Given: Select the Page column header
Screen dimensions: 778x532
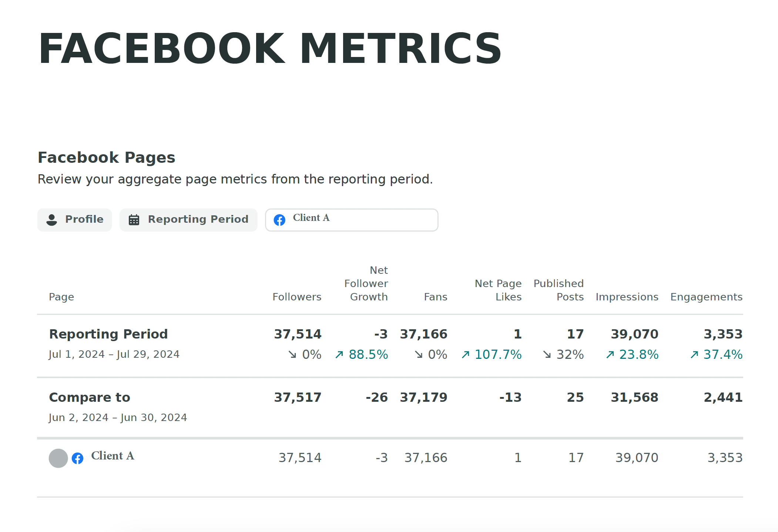Looking at the screenshot, I should (61, 297).
